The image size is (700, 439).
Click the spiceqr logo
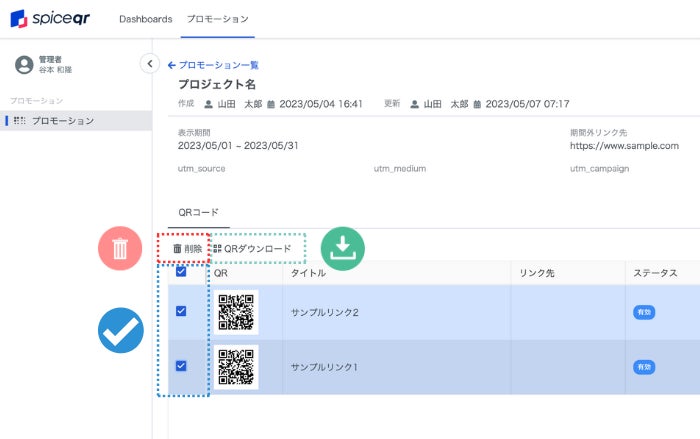coord(50,18)
